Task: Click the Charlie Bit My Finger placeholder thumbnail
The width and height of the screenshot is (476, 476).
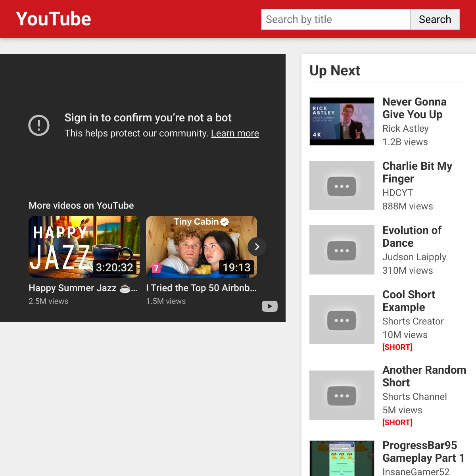Action: click(x=342, y=186)
